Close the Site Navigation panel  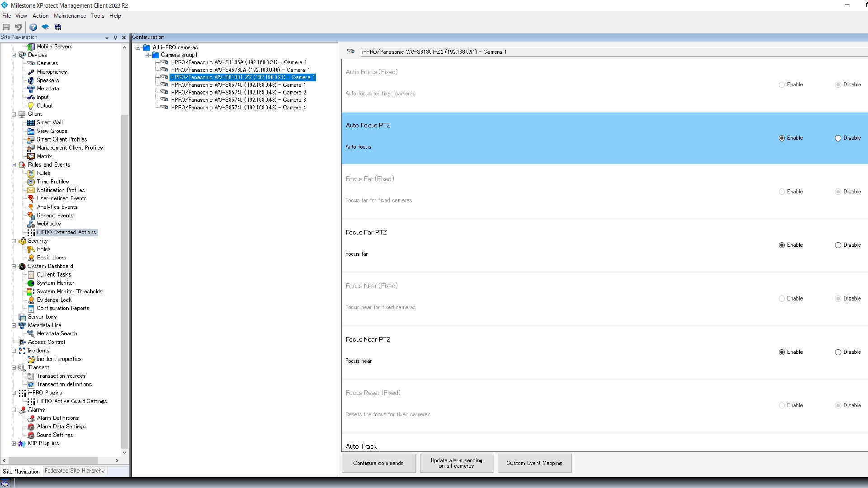point(124,38)
